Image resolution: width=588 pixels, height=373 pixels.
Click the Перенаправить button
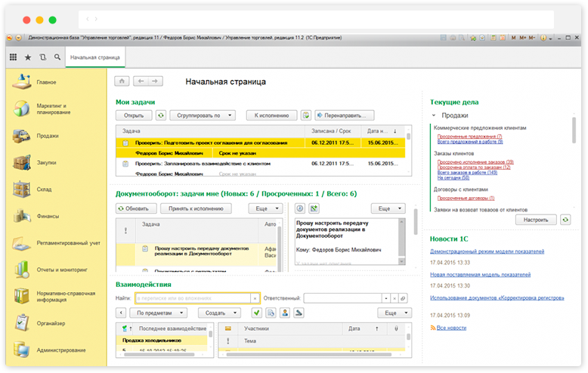(344, 116)
